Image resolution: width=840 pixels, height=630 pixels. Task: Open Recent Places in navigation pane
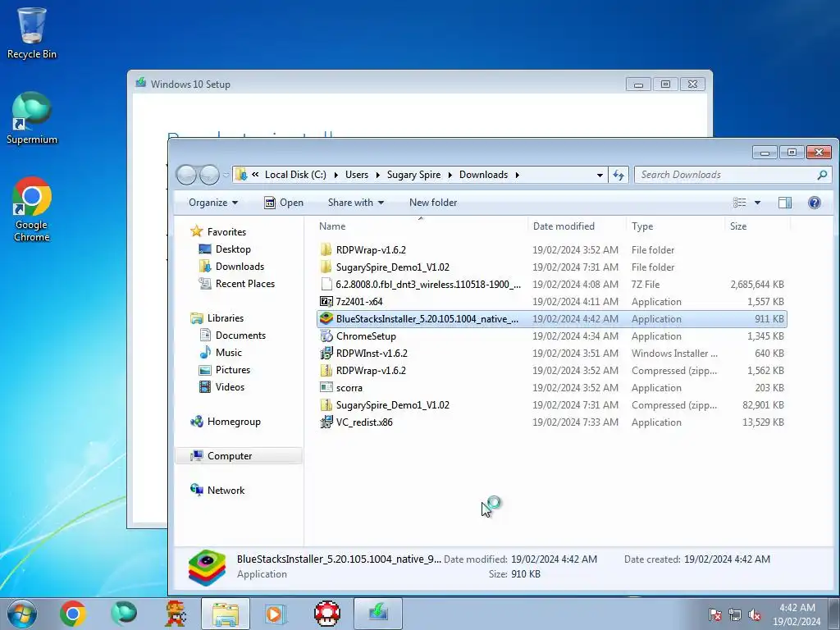coord(244,283)
